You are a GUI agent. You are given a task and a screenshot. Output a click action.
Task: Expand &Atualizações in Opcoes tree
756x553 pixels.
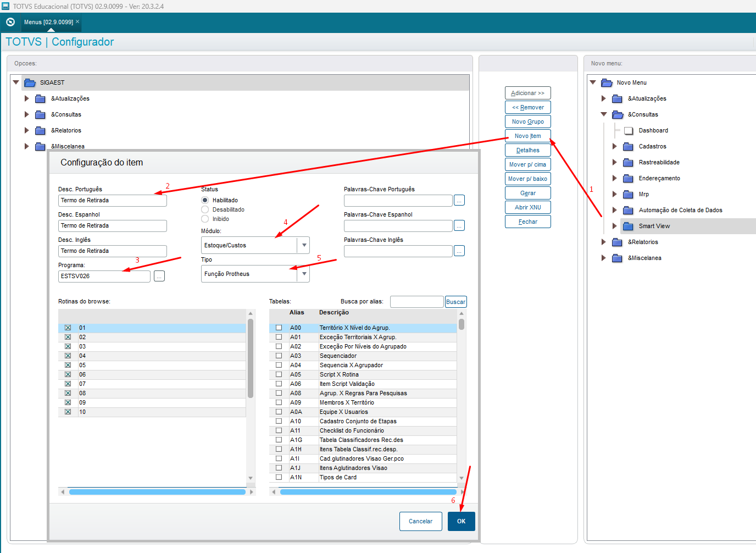coord(26,98)
